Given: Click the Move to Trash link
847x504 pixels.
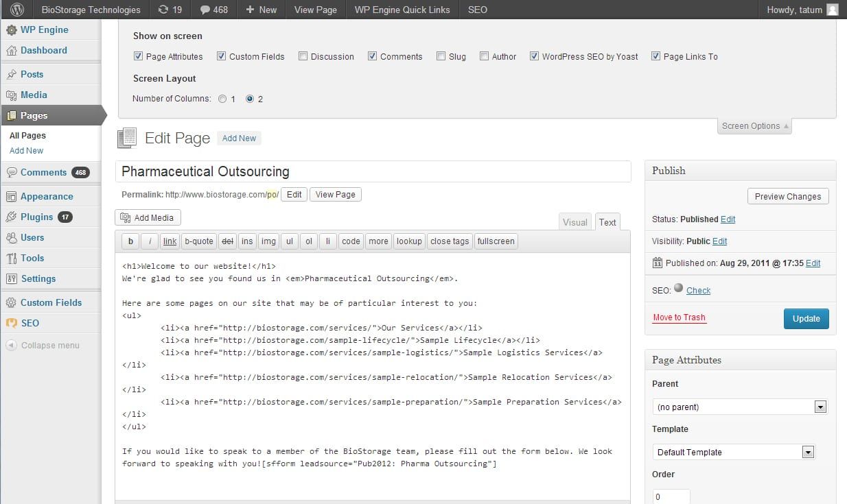Looking at the screenshot, I should (x=679, y=317).
